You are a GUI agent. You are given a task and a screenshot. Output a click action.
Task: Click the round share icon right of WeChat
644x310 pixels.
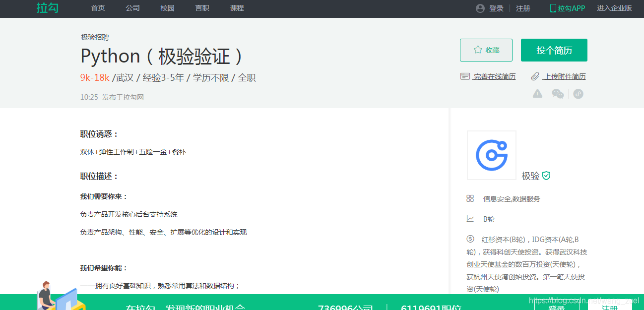click(x=578, y=94)
